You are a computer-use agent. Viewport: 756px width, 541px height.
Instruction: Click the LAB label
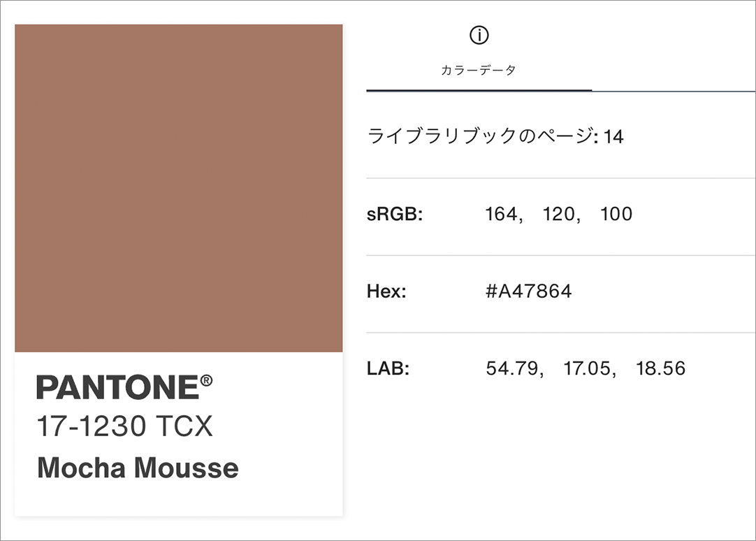click(x=388, y=368)
